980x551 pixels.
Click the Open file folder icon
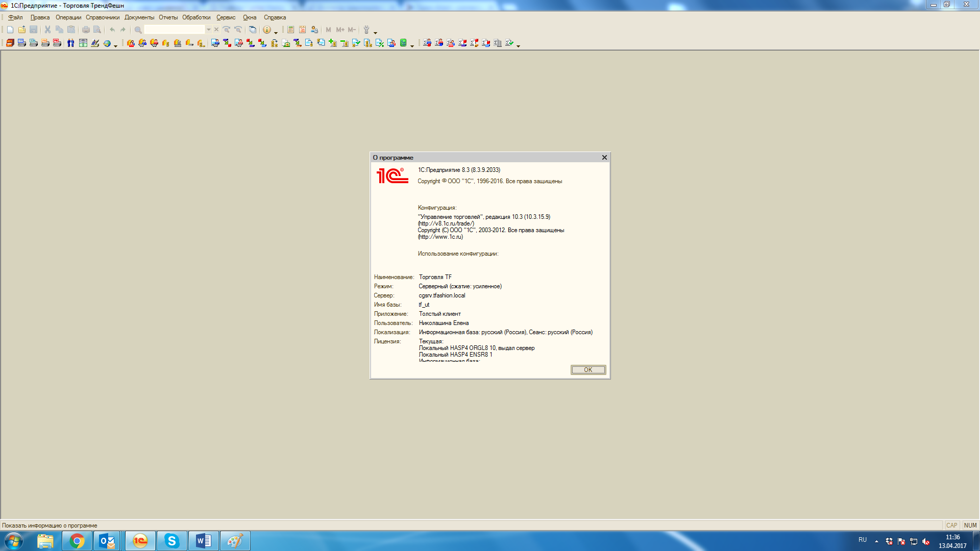click(21, 30)
